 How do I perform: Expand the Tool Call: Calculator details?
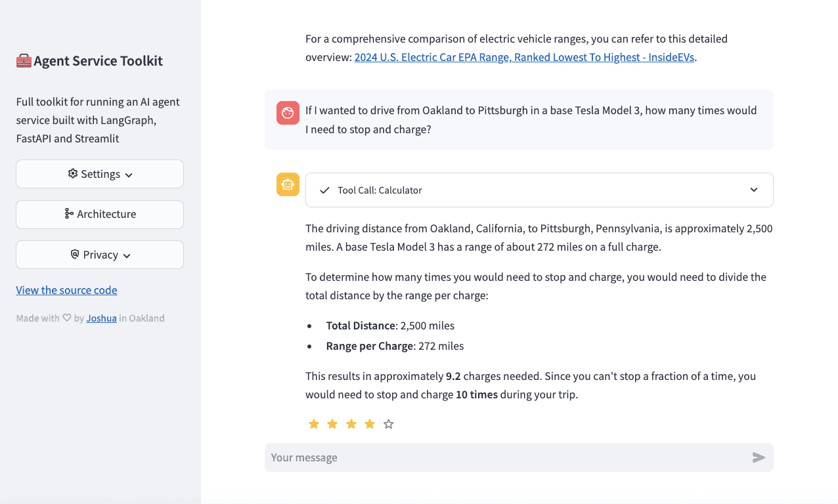coord(754,190)
